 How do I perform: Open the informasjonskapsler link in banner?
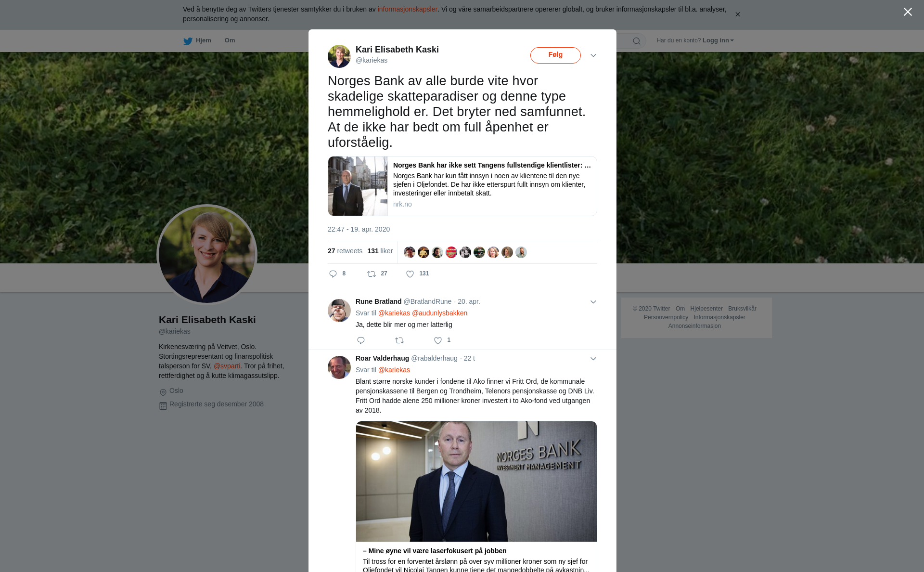point(407,9)
